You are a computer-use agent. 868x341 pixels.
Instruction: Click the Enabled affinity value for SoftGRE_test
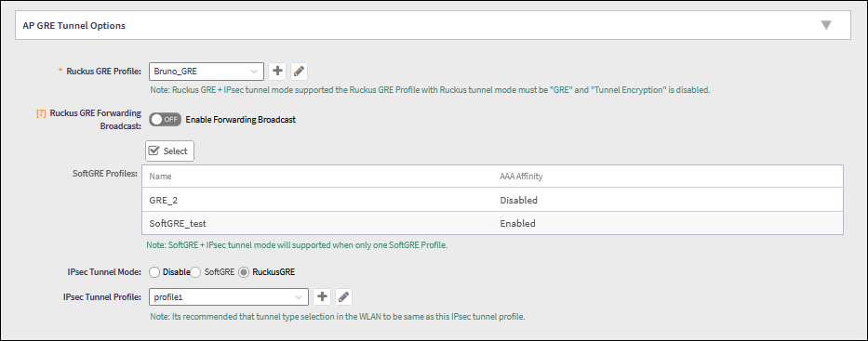pyautogui.click(x=517, y=223)
